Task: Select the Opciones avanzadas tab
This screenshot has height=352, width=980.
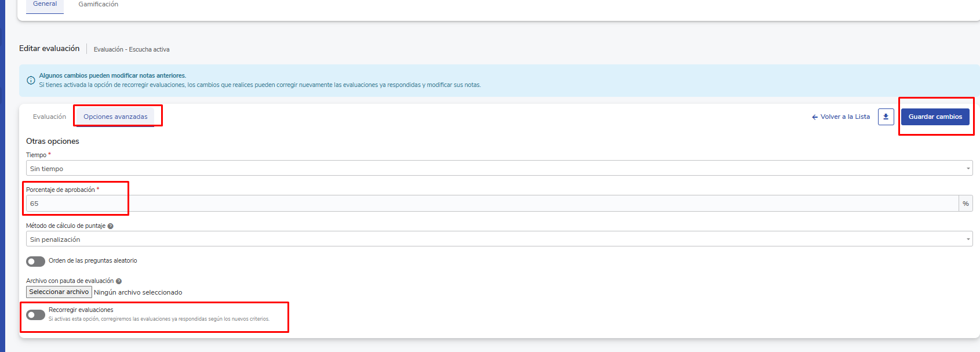Action: coord(115,117)
